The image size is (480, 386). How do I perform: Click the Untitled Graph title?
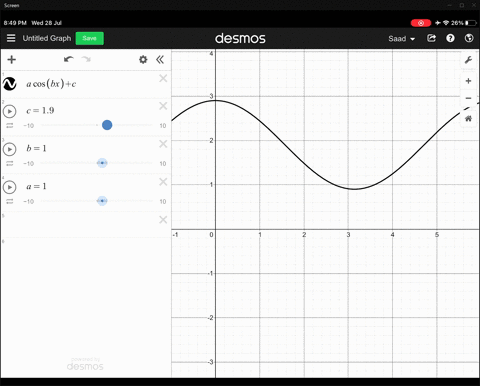coord(47,38)
